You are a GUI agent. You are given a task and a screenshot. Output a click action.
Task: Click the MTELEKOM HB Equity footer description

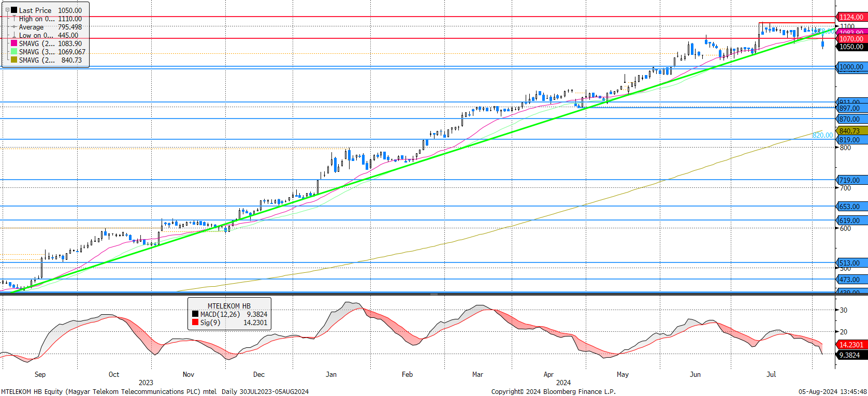155,391
